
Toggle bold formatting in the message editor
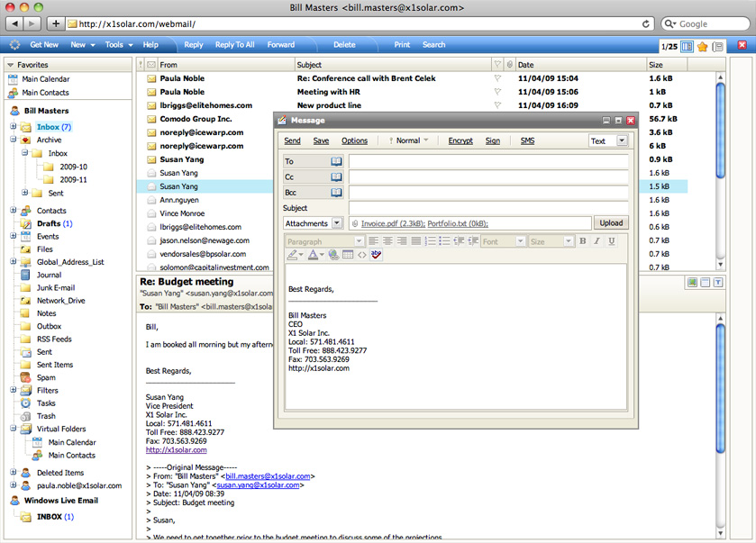pyautogui.click(x=583, y=241)
